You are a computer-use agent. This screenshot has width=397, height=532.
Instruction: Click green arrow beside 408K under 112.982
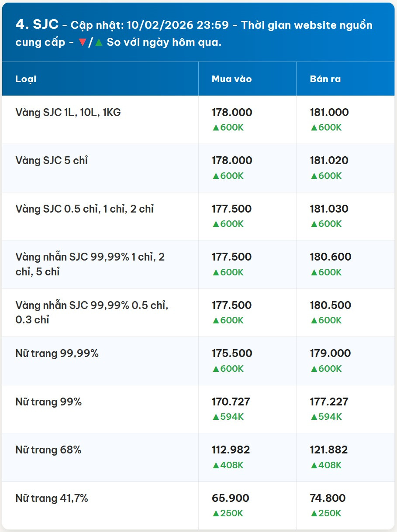tap(215, 465)
